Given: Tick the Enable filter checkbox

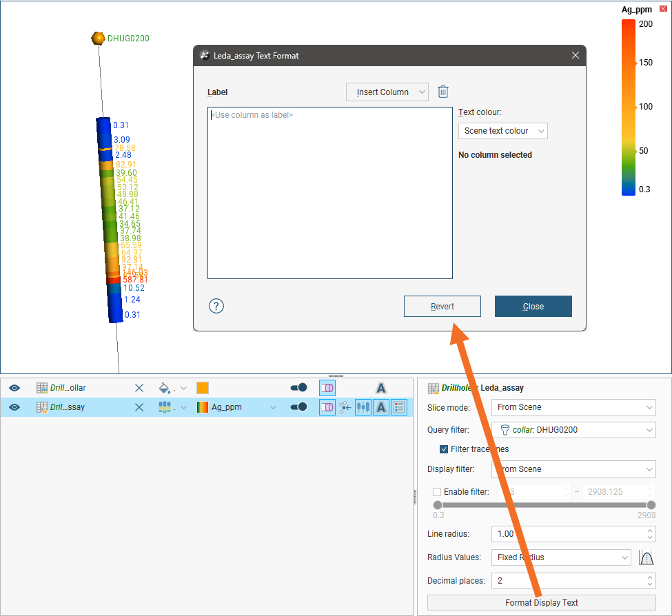Looking at the screenshot, I should (437, 491).
